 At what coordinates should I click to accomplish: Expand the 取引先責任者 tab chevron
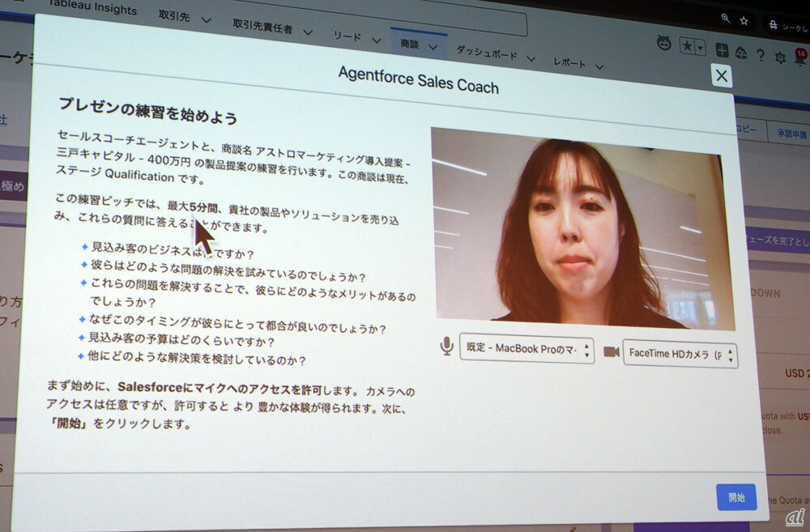click(308, 32)
